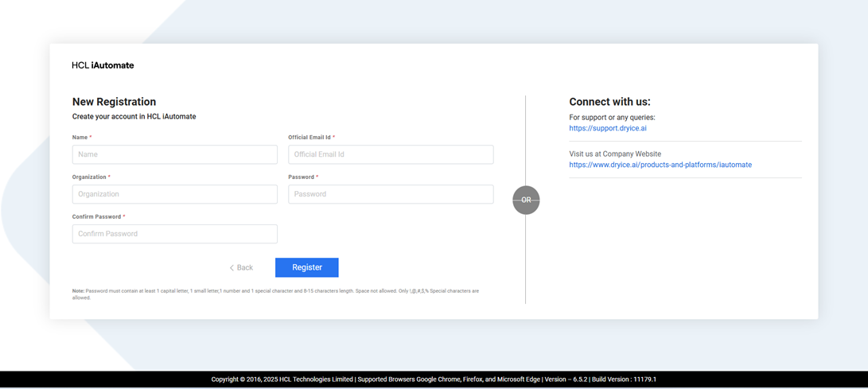Click 'Visit us at Company Website' text
Screen dimensions: 868x389
point(614,154)
